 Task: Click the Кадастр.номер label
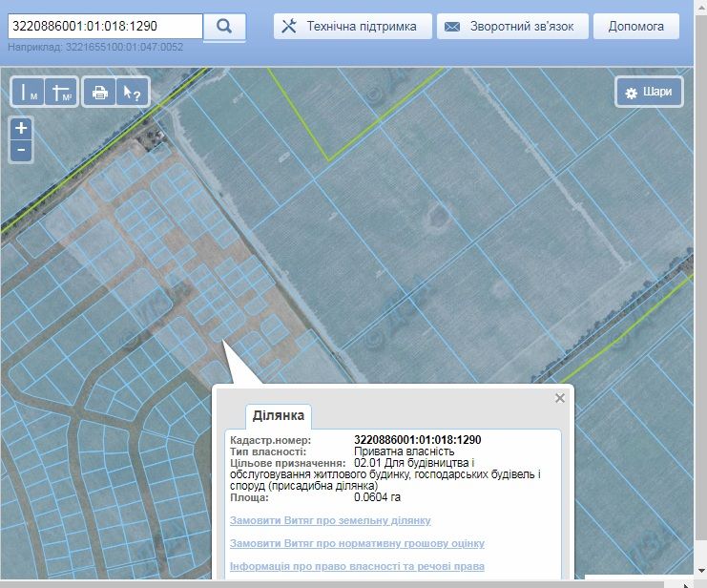pos(271,439)
